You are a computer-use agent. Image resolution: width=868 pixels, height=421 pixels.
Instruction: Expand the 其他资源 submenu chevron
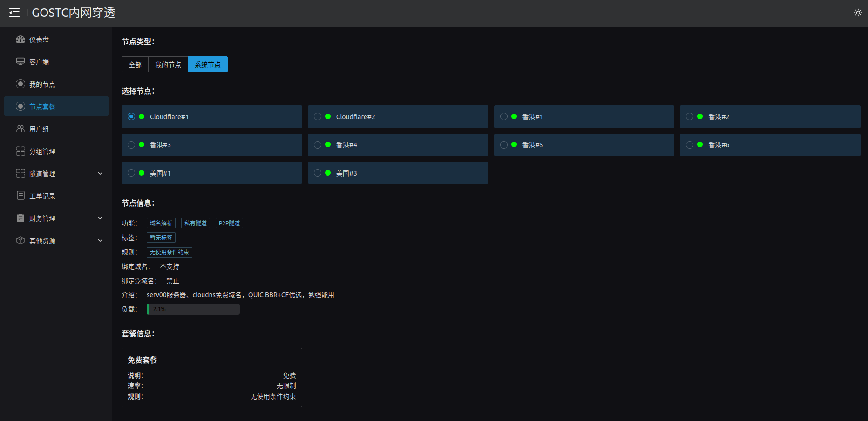click(x=100, y=241)
